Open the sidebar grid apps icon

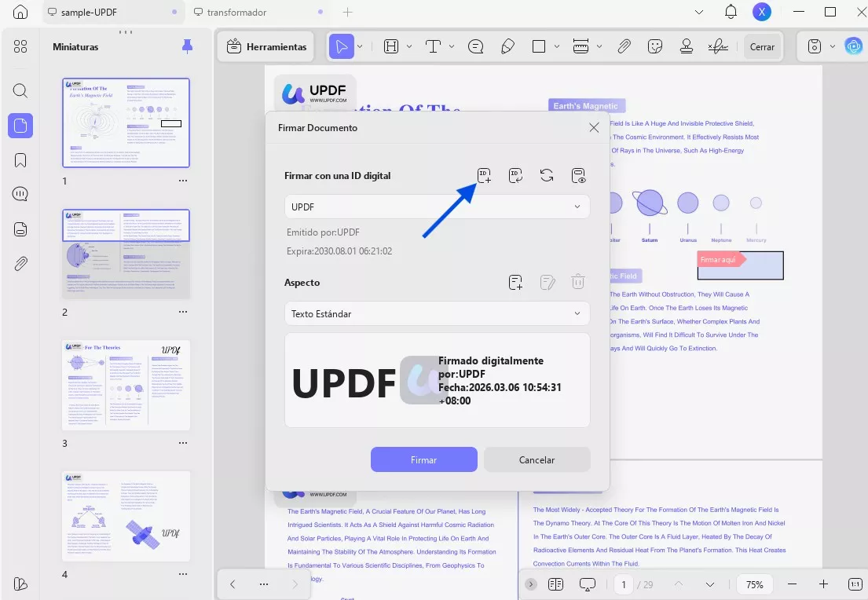[20, 46]
